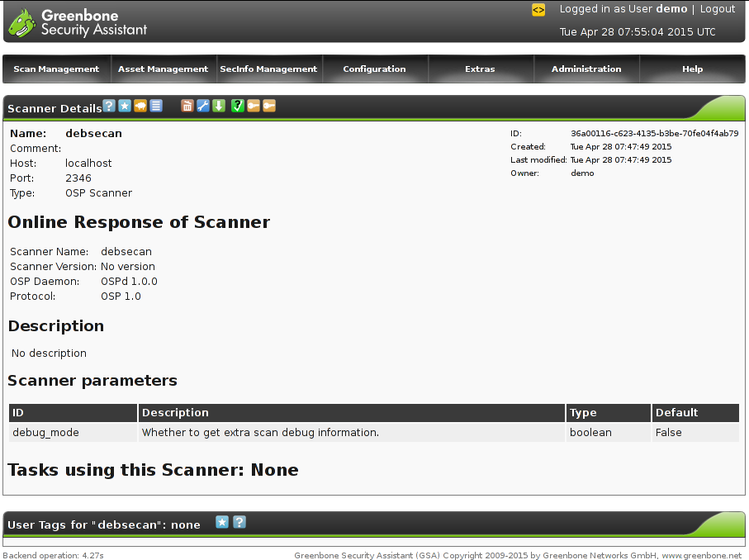This screenshot has height=560, width=749.
Task: Click the Last modified timestamp value
Action: pyautogui.click(x=621, y=160)
